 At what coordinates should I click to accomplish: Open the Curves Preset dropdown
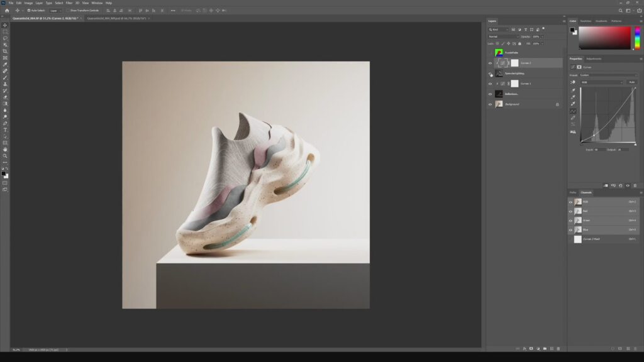click(608, 75)
